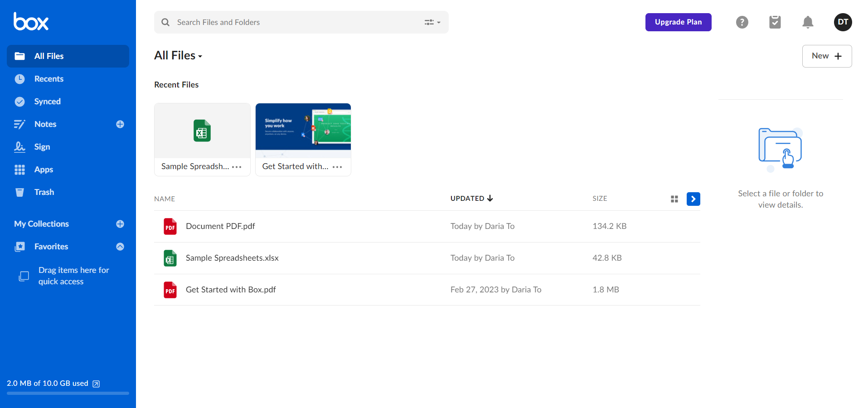Click the My Collections heading
This screenshot has height=408, width=868.
(41, 224)
